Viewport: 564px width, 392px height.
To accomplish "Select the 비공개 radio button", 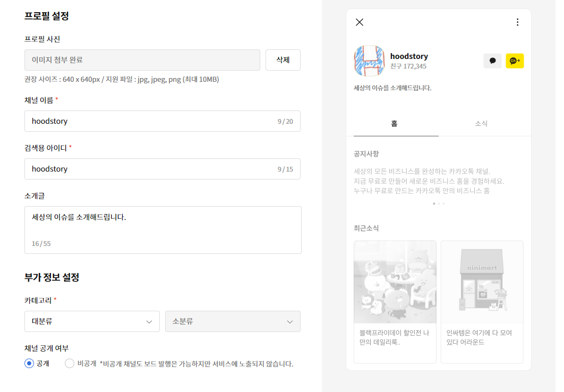I will tap(70, 363).
